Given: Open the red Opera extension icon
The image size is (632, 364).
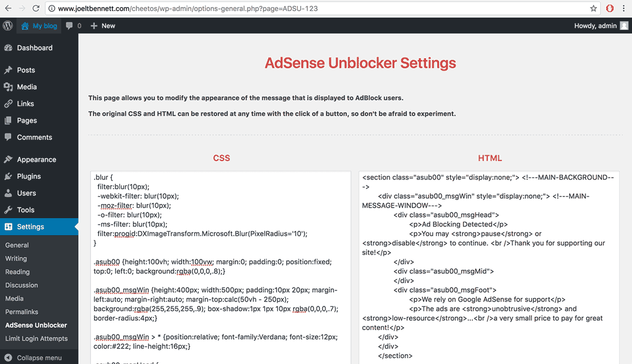Looking at the screenshot, I should (610, 8).
